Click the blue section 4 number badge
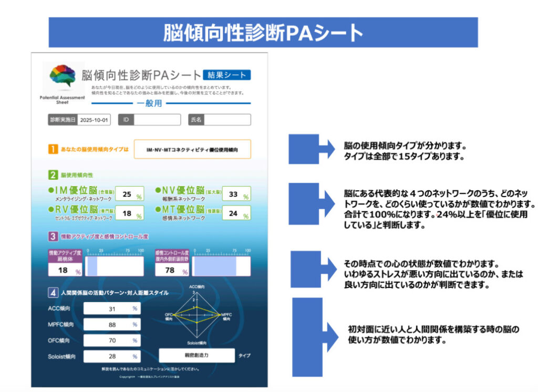 coord(53,293)
